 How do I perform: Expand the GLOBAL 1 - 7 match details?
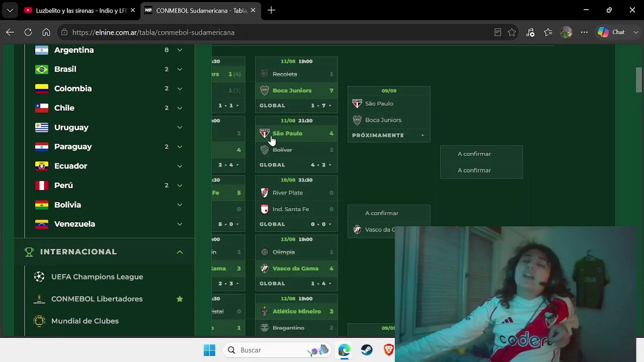296,106
